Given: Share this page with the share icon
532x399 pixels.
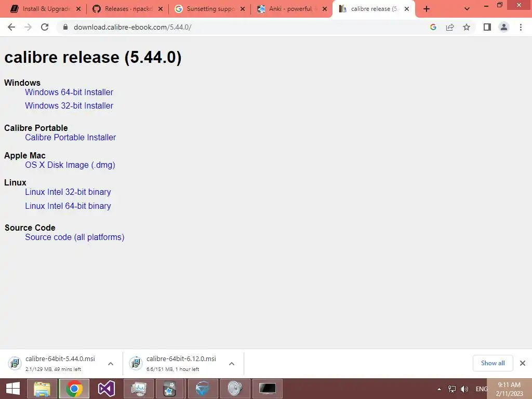Looking at the screenshot, I should click(450, 27).
